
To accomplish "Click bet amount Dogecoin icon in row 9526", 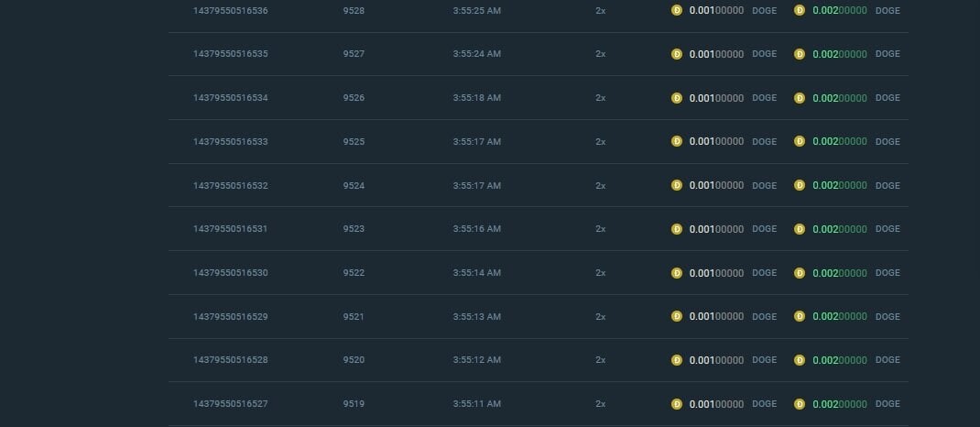I will point(677,98).
